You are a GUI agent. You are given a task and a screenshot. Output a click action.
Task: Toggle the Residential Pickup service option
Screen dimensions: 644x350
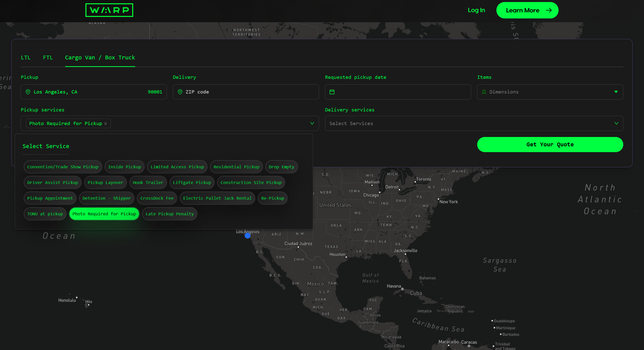click(236, 167)
